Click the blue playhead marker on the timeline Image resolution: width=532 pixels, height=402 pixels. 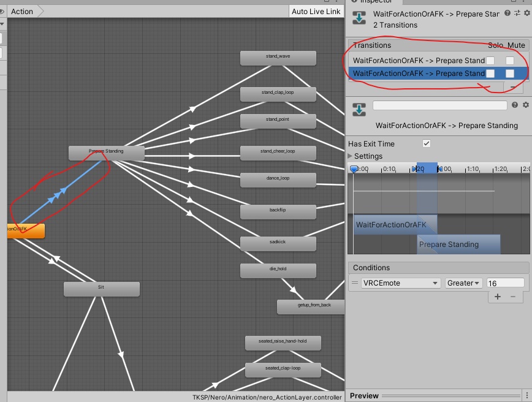pos(354,169)
